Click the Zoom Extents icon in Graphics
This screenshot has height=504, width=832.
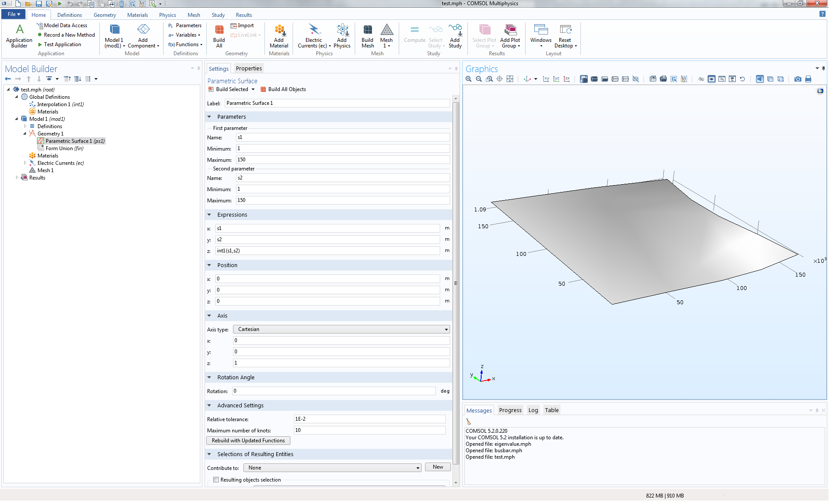coord(510,79)
